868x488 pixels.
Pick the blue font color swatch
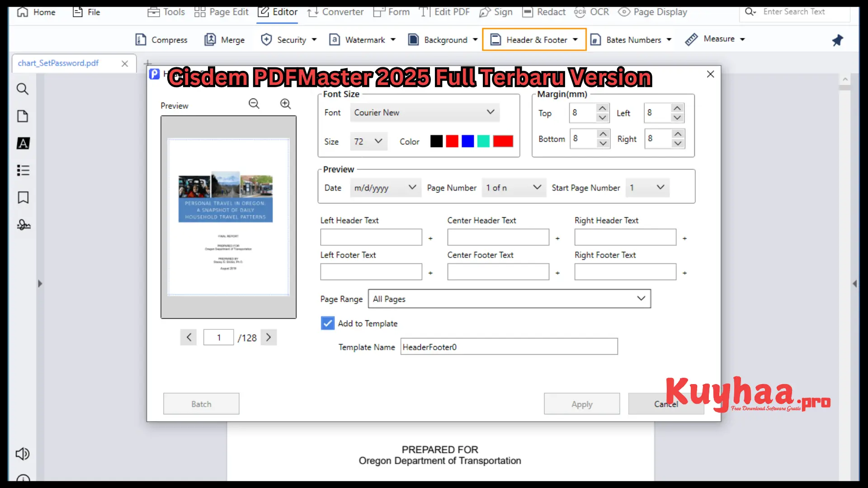pyautogui.click(x=467, y=141)
